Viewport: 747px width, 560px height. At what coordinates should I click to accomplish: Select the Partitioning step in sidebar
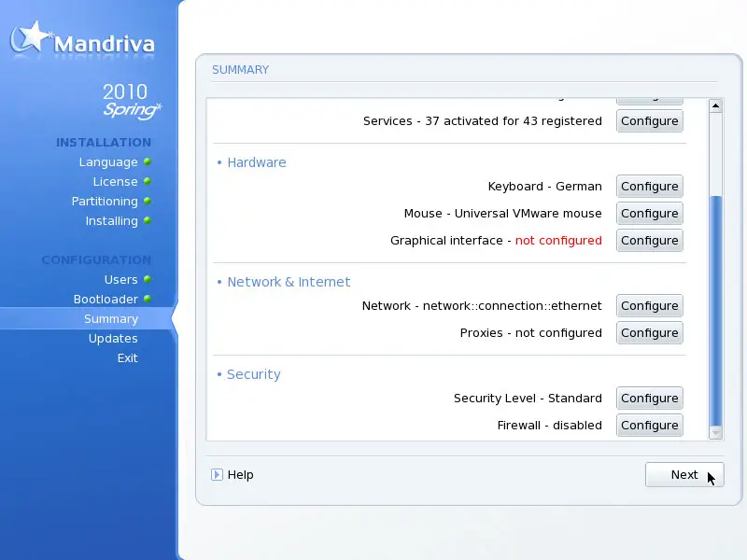pyautogui.click(x=105, y=201)
